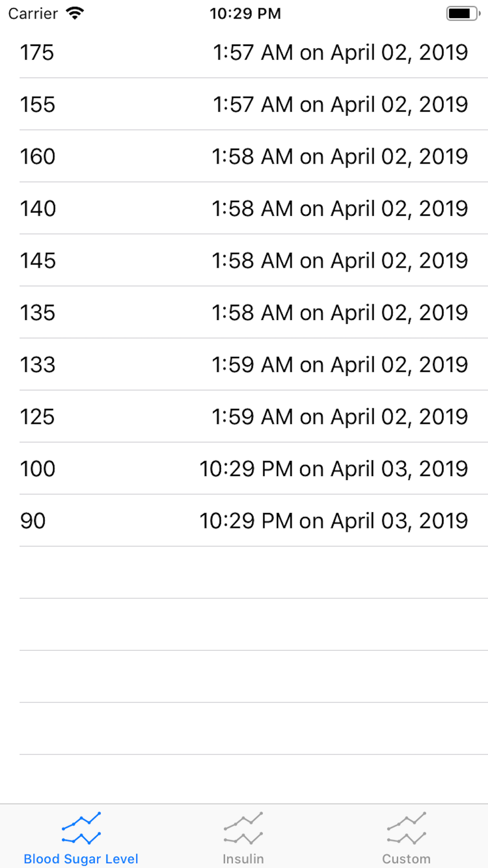Tap the Wi-Fi icon in the status bar
Image resolution: width=488 pixels, height=868 pixels.
[x=75, y=13]
